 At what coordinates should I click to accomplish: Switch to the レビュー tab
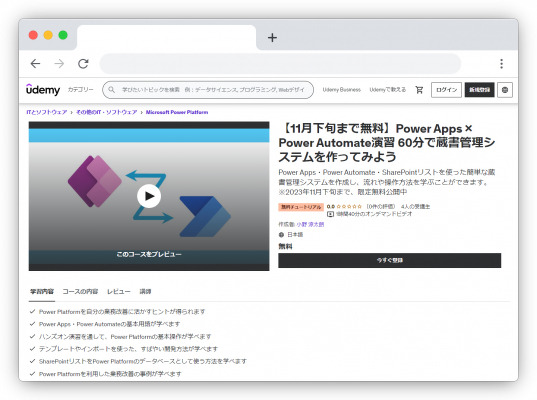pos(118,291)
